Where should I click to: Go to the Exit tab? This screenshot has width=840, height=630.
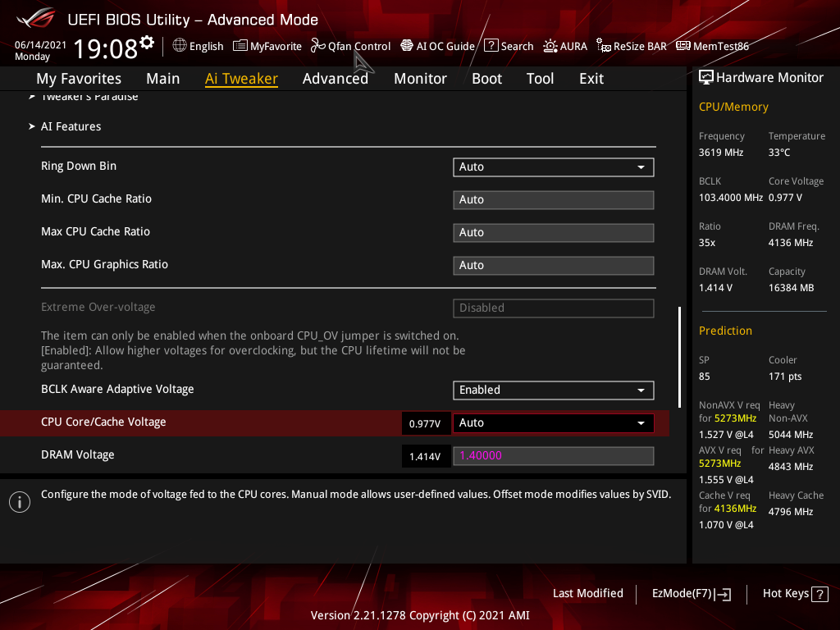pos(591,79)
